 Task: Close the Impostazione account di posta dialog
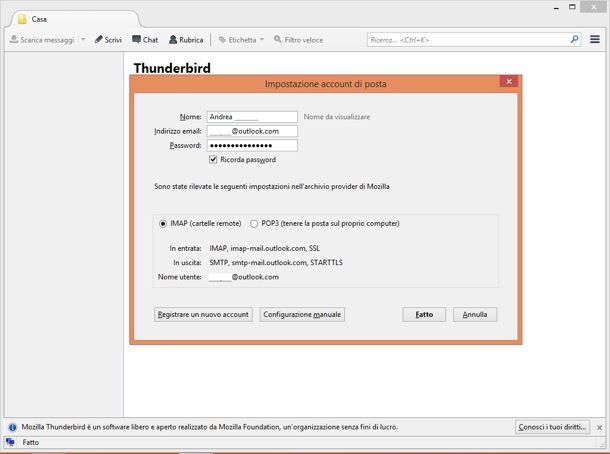coord(509,81)
